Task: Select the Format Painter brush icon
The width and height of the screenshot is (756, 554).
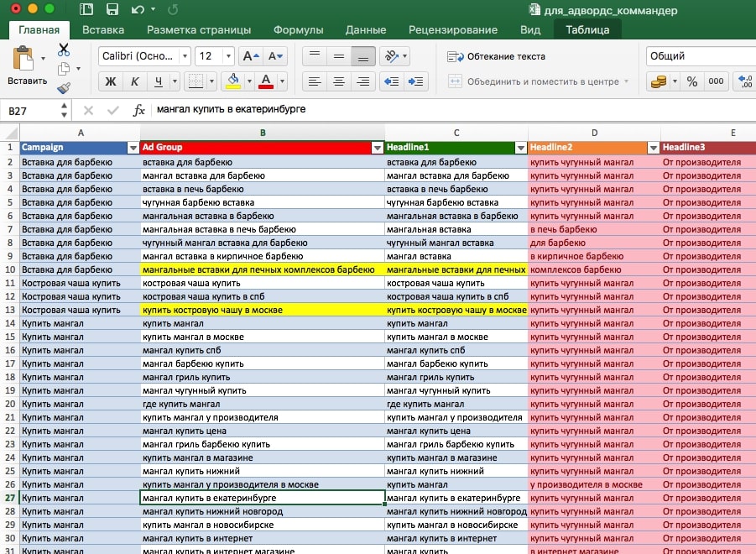Action: [64, 87]
